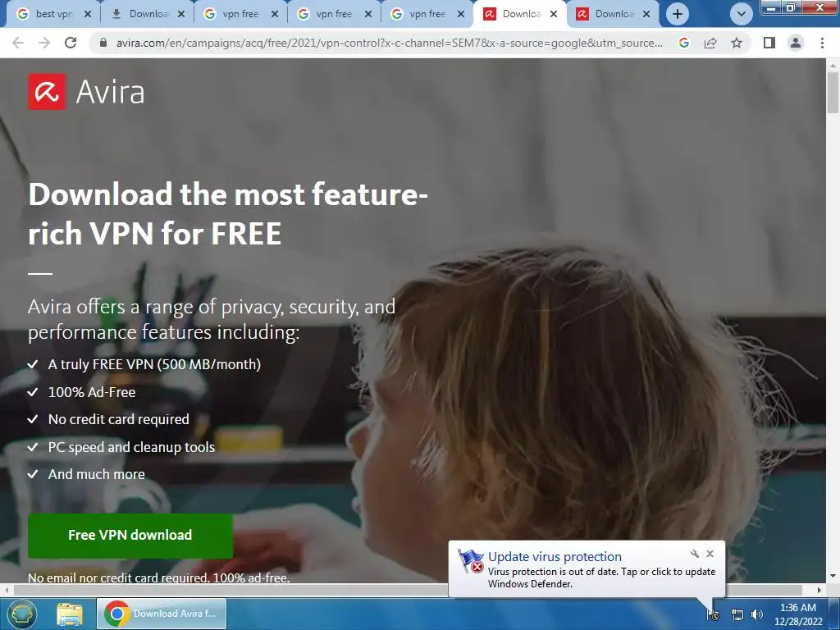Reload the current page
840x630 pixels.
pos(71,43)
